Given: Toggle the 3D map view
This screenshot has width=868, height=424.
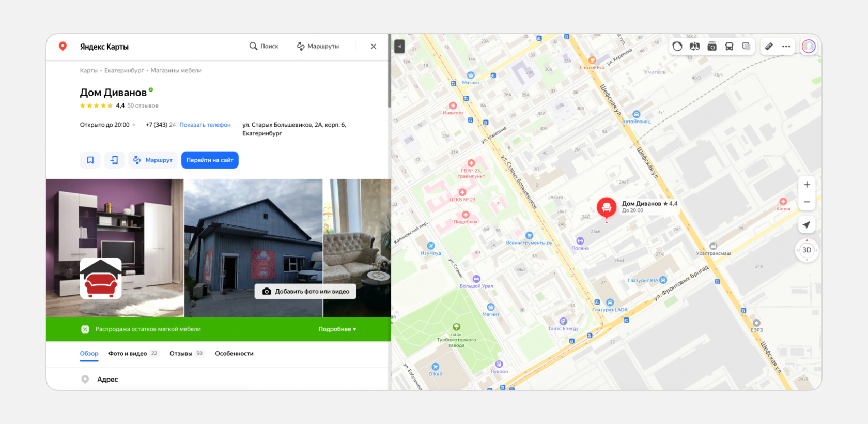Looking at the screenshot, I should pos(807,250).
